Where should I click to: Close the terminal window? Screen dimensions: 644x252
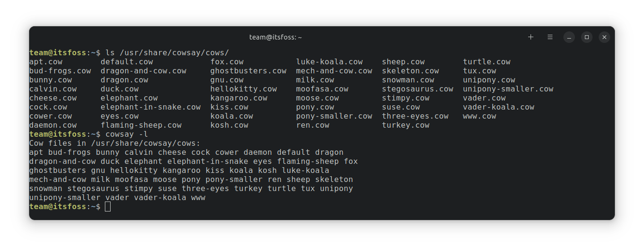604,37
